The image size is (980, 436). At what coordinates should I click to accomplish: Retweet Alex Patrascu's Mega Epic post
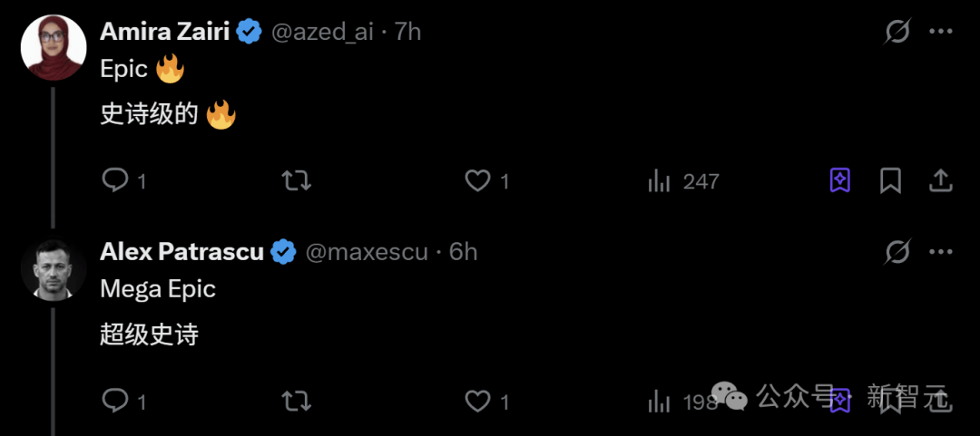[x=297, y=400]
